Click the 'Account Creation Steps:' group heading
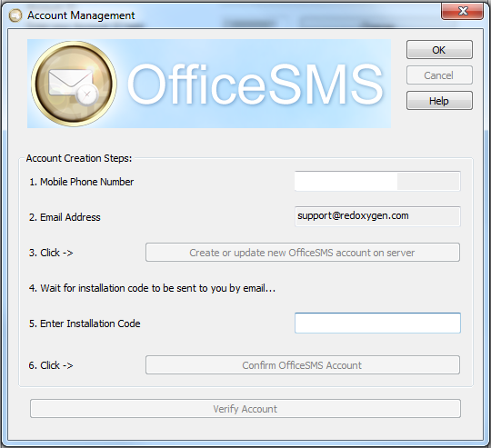 79,158
